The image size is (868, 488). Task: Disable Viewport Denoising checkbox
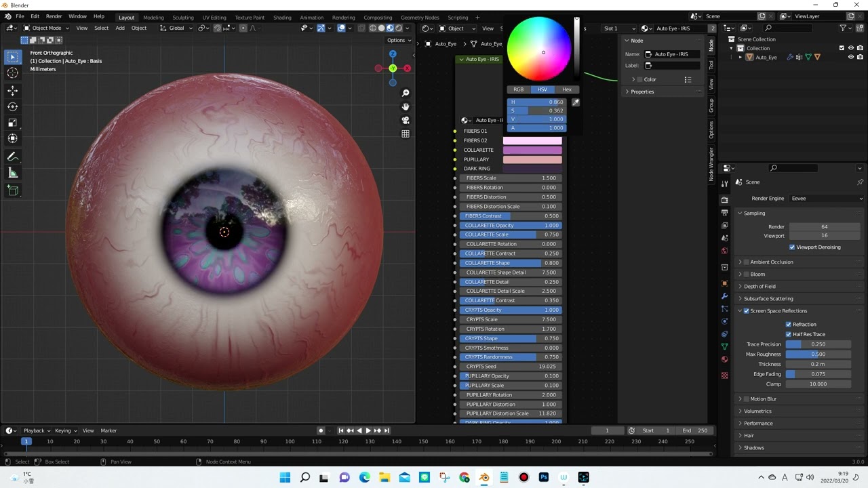pos(792,247)
